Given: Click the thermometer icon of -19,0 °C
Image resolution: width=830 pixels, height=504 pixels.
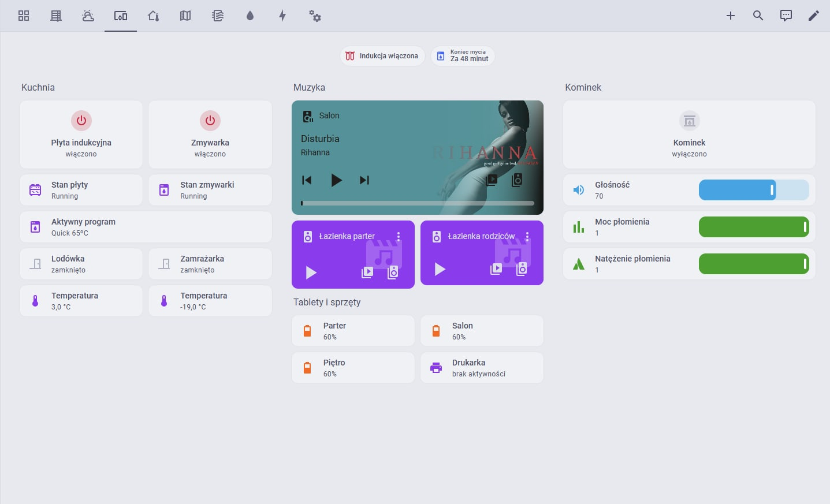Looking at the screenshot, I should (164, 301).
